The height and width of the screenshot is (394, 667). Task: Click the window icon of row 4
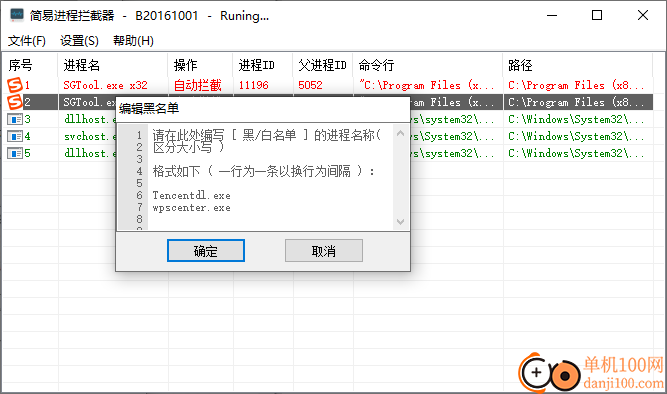click(14, 136)
